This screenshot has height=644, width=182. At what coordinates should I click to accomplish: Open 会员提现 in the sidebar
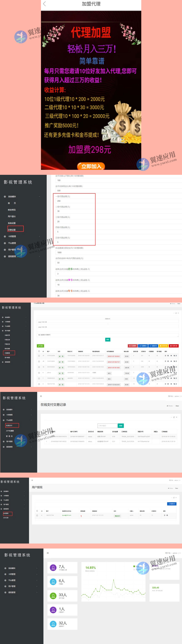pyautogui.click(x=6, y=513)
